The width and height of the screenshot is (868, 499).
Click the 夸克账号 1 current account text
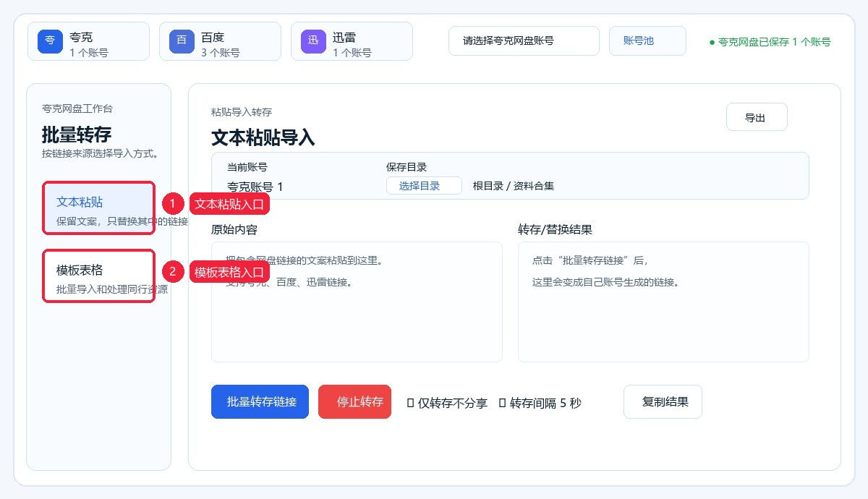click(x=255, y=187)
